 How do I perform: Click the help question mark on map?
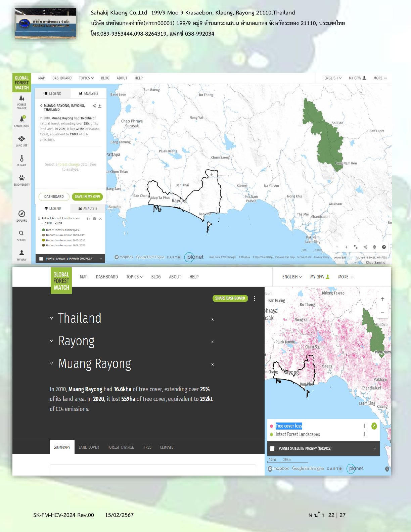(x=384, y=247)
